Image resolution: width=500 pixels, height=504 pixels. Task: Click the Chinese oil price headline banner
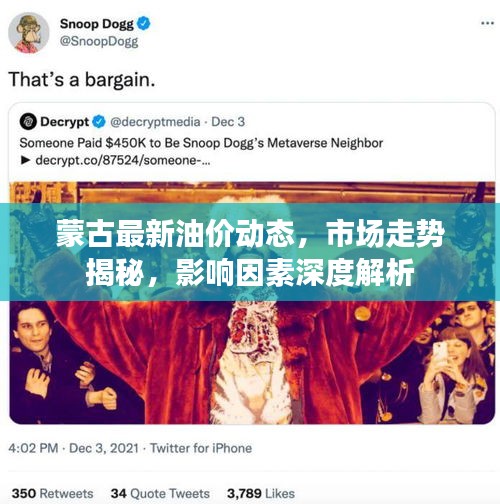pos(250,252)
